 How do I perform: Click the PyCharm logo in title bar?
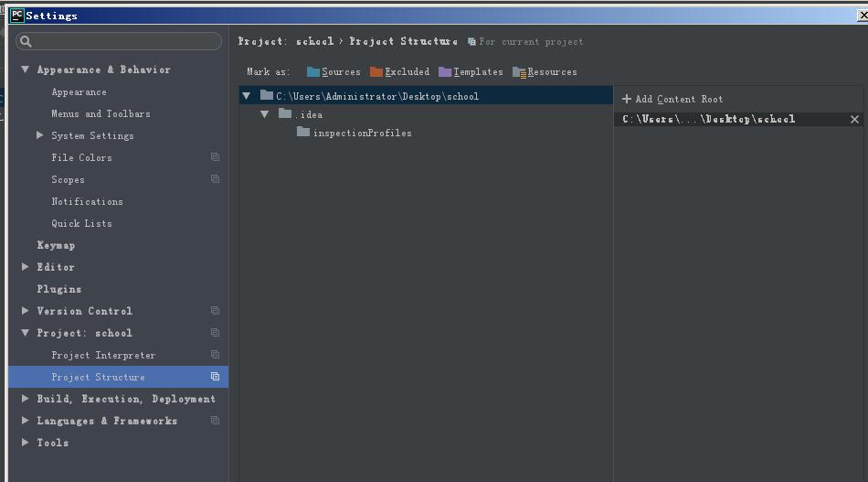coord(17,16)
